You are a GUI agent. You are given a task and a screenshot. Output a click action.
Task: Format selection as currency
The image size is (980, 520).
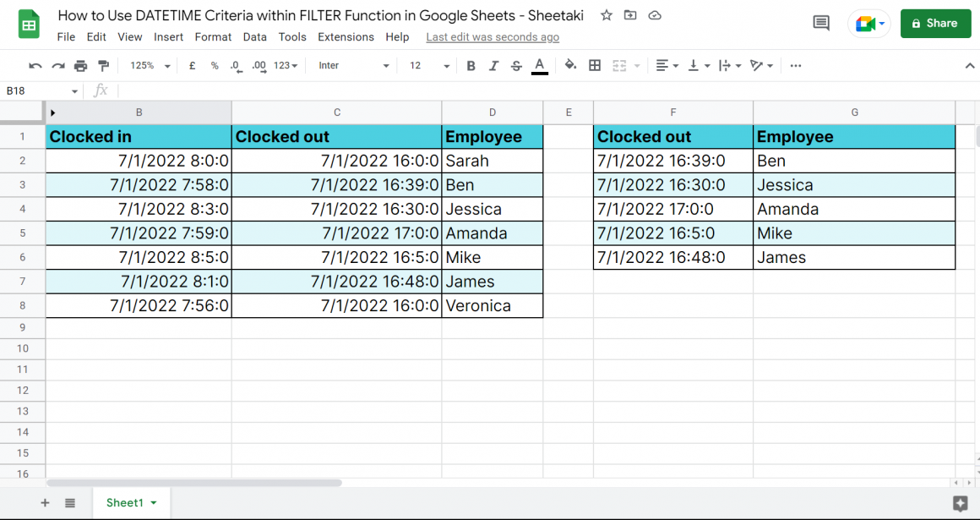point(192,65)
